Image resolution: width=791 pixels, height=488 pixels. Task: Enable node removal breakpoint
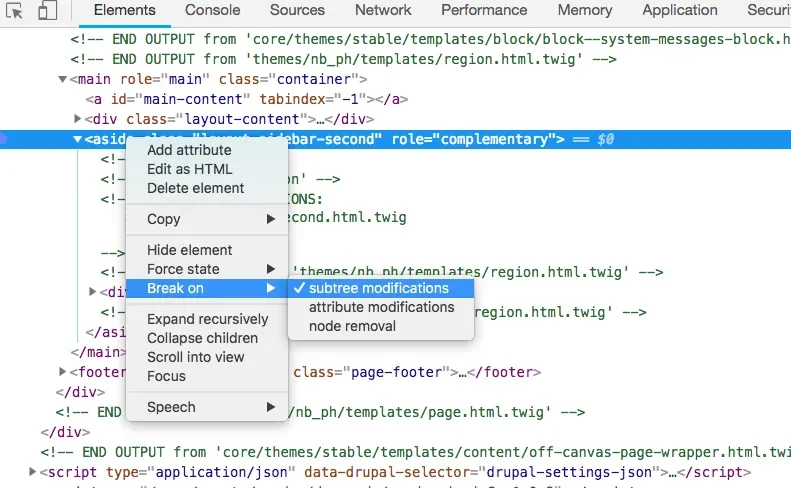coord(381,327)
